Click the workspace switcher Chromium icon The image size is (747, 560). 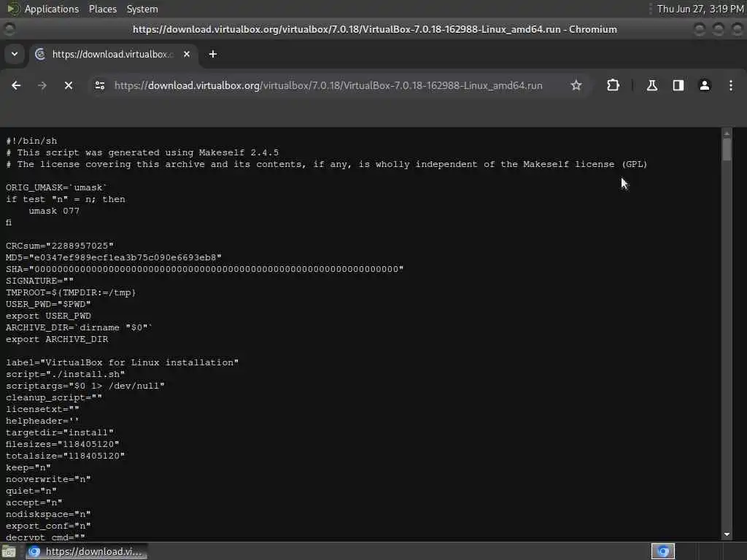663,551
